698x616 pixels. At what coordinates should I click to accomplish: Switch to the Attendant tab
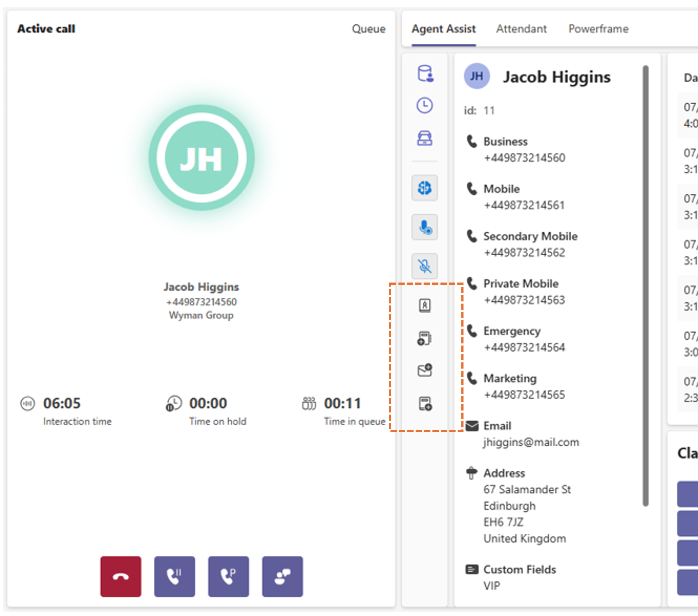tap(521, 29)
